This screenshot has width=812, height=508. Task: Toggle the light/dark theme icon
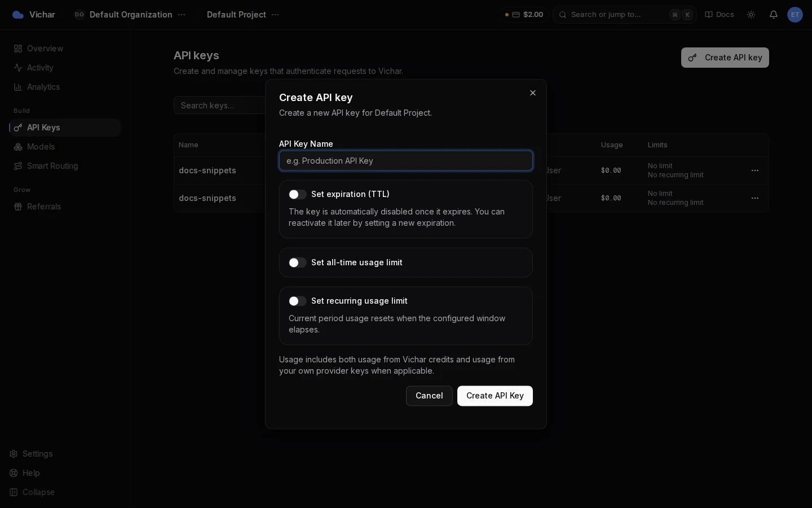pyautogui.click(x=751, y=15)
